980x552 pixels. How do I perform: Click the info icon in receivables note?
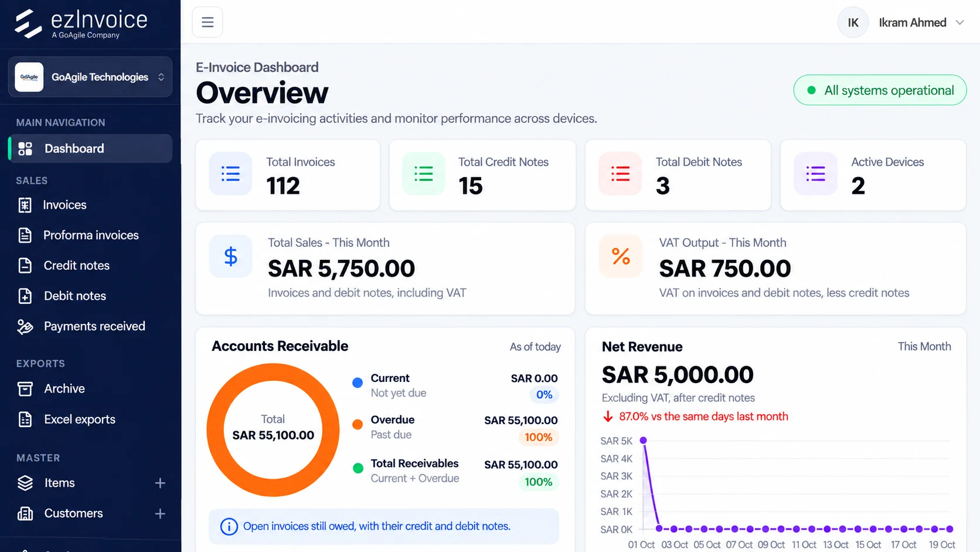(229, 527)
